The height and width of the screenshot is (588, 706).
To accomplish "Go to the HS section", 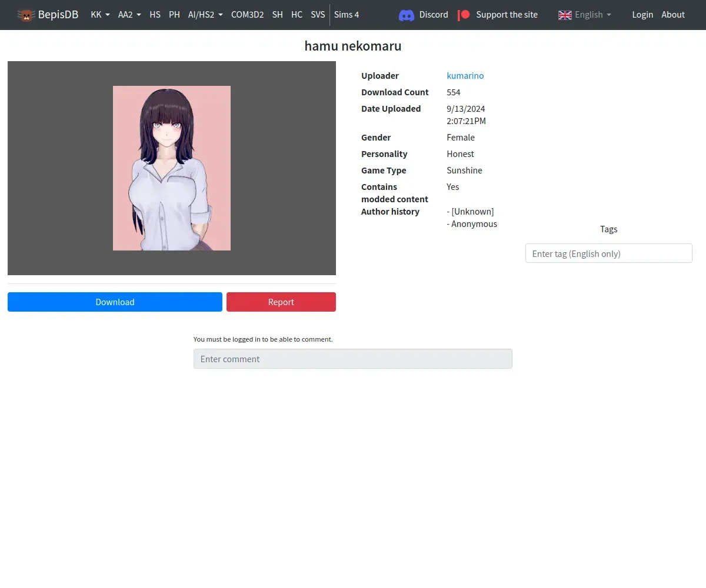I will pyautogui.click(x=155, y=15).
